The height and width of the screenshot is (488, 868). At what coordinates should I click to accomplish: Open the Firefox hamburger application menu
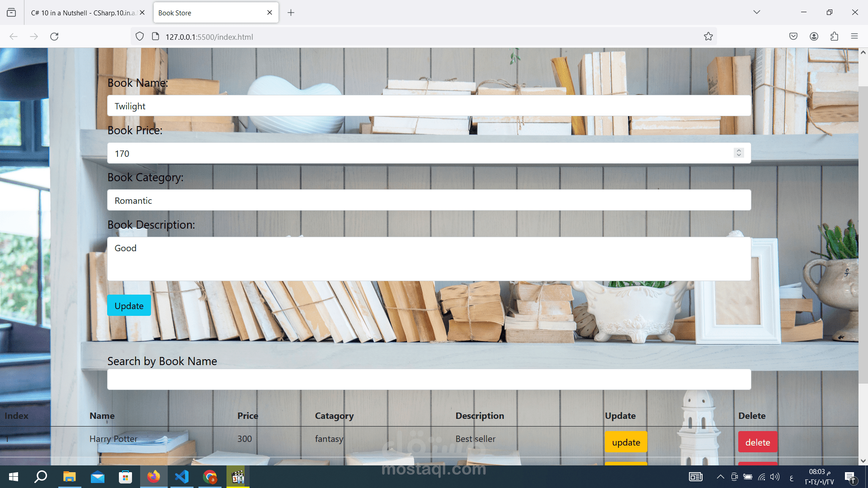click(x=854, y=37)
